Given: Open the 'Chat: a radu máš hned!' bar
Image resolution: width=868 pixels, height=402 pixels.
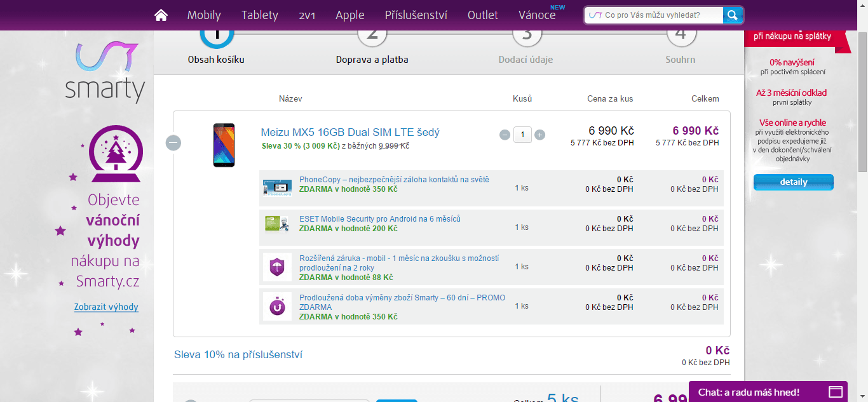Looking at the screenshot, I should pos(768,392).
